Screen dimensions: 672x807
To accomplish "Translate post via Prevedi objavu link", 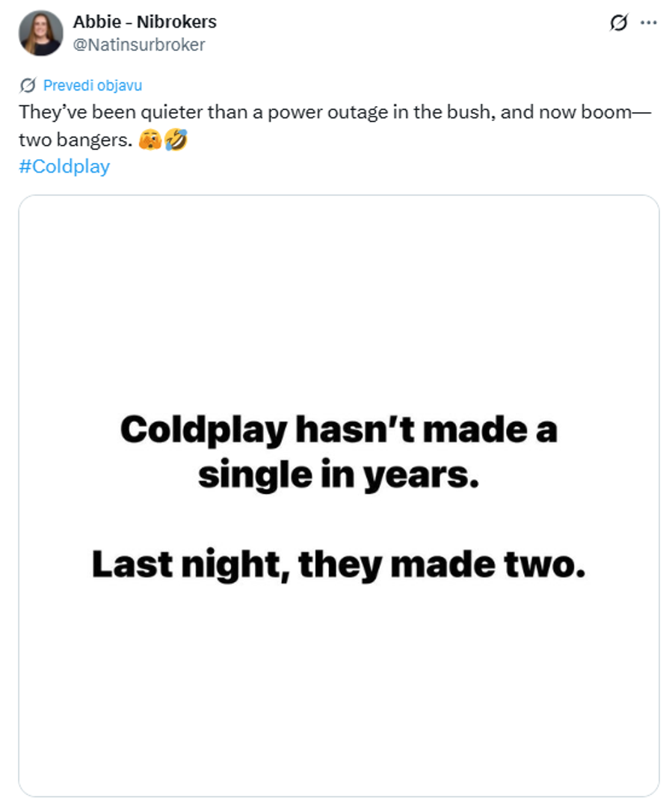I will coord(92,85).
